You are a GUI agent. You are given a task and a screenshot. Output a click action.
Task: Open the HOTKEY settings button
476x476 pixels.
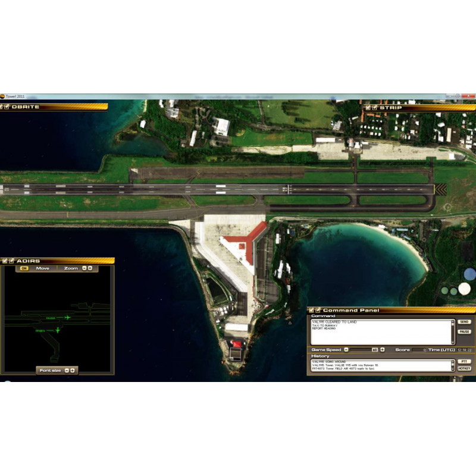pyautogui.click(x=464, y=368)
